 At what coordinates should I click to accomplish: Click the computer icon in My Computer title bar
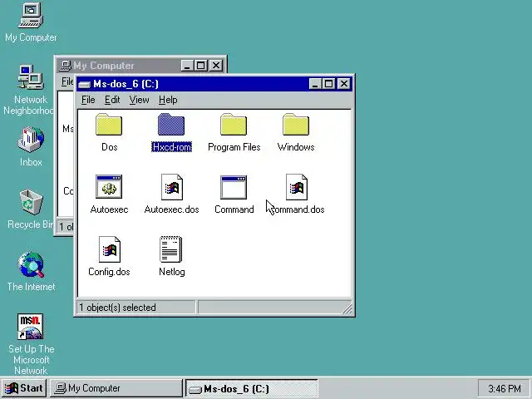click(x=65, y=66)
